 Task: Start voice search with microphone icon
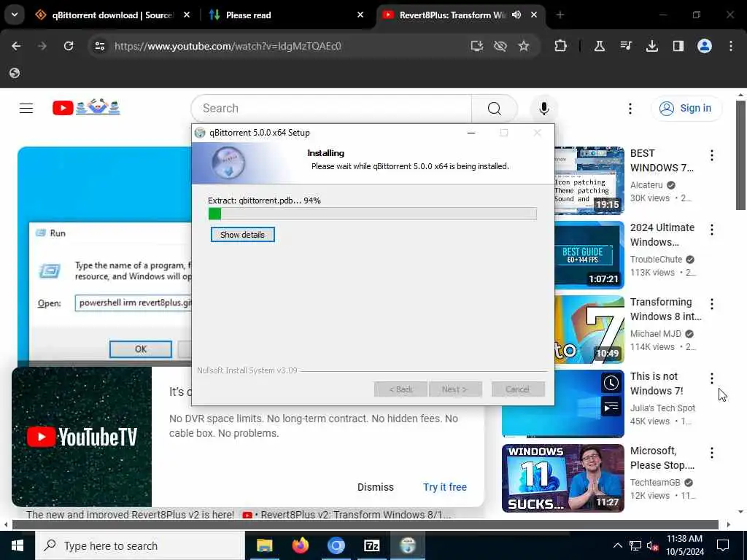tap(543, 109)
